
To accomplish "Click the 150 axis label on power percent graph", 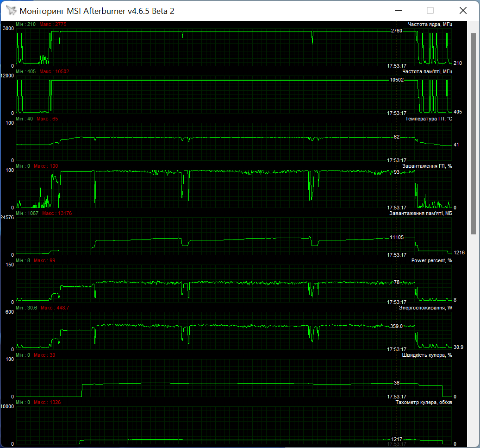I will [x=10, y=265].
